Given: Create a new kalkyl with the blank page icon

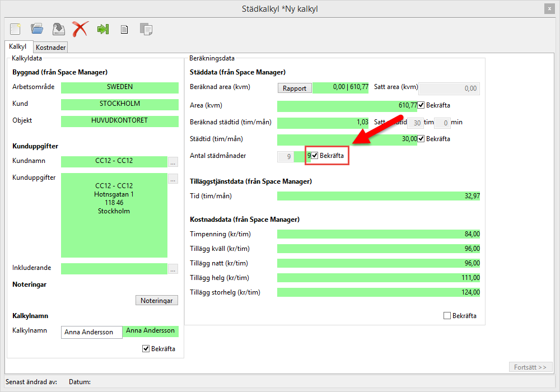Looking at the screenshot, I should 15,29.
